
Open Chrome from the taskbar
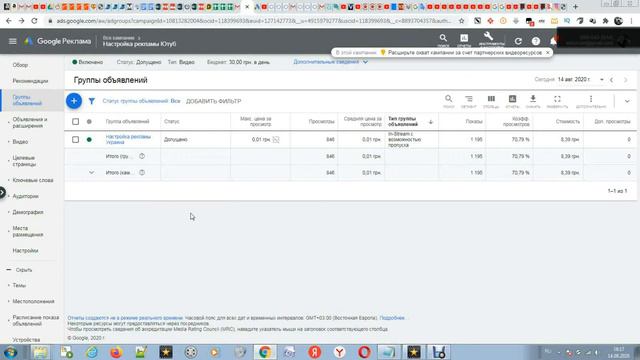264,352
